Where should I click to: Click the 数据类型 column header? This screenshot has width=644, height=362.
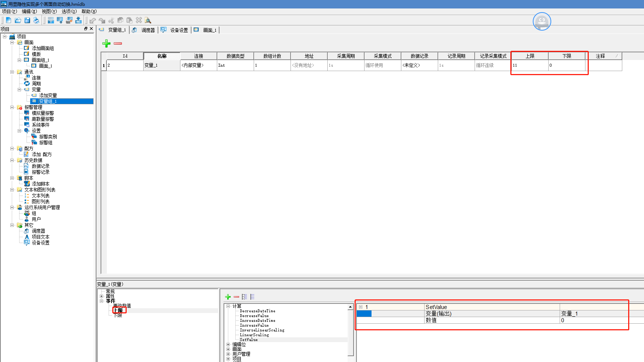click(x=235, y=56)
